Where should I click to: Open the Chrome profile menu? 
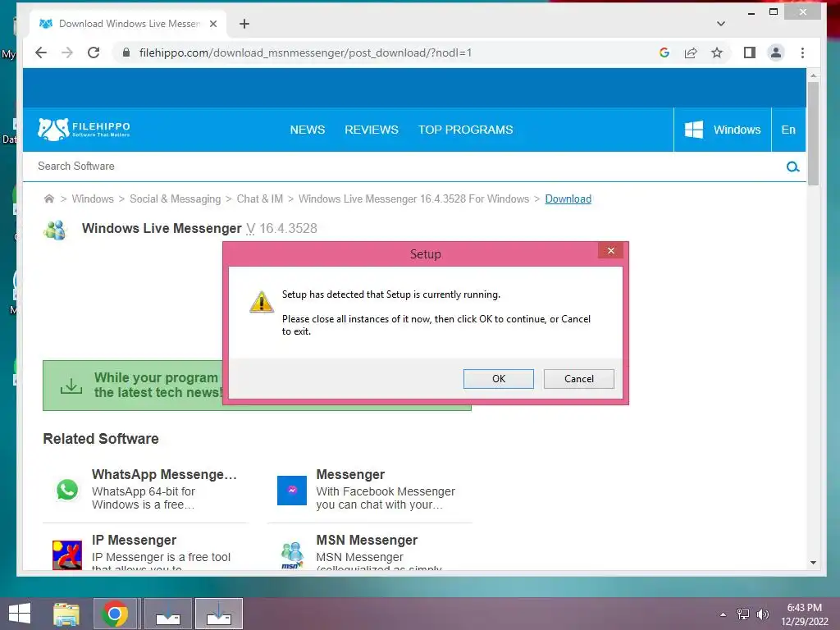point(776,52)
